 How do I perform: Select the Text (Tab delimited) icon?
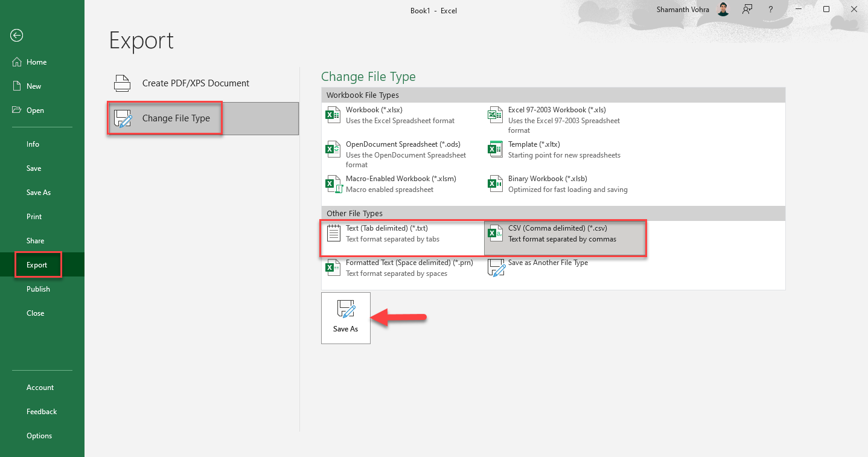click(333, 233)
